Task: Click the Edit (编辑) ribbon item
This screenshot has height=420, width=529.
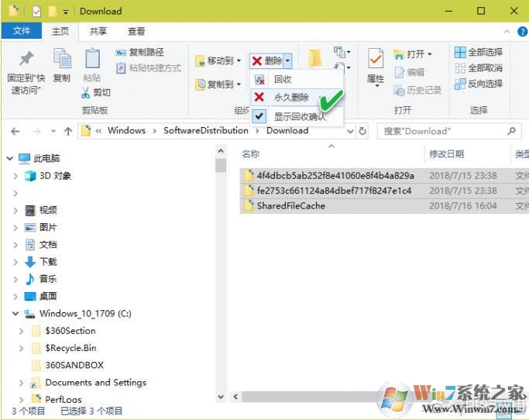Action: [x=409, y=72]
